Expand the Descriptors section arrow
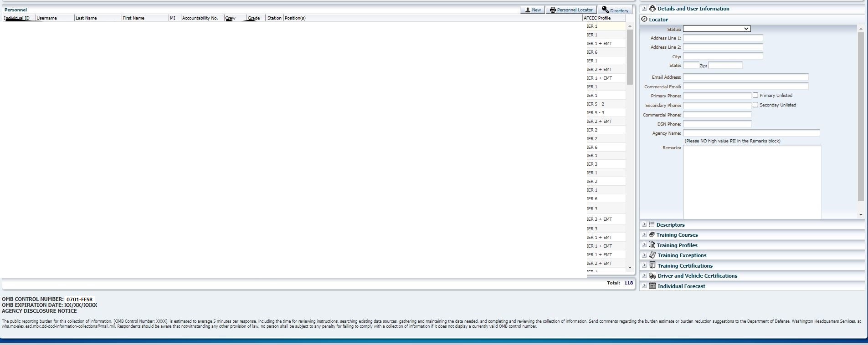The height and width of the screenshot is (345, 868). pyautogui.click(x=644, y=224)
